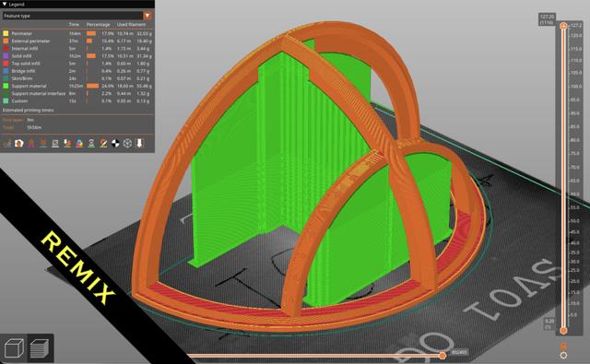Viewport: 590px width, 364px height.
Task: Switch to sliced Preview layers icon
Action: tap(40, 347)
